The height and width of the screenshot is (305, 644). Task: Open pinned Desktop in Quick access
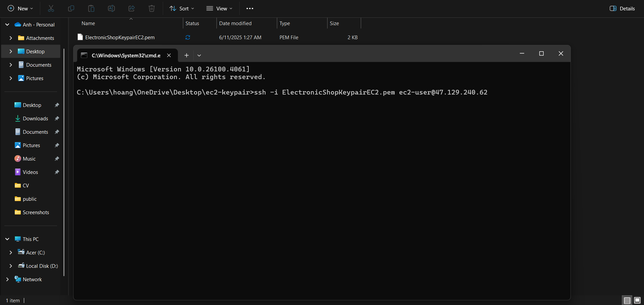28,105
